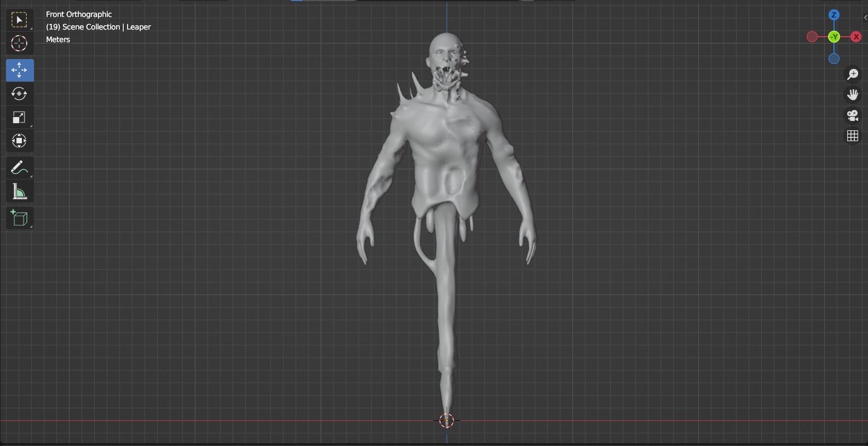Click the pan hand viewport icon
The height and width of the screenshot is (446, 868).
pyautogui.click(x=853, y=95)
